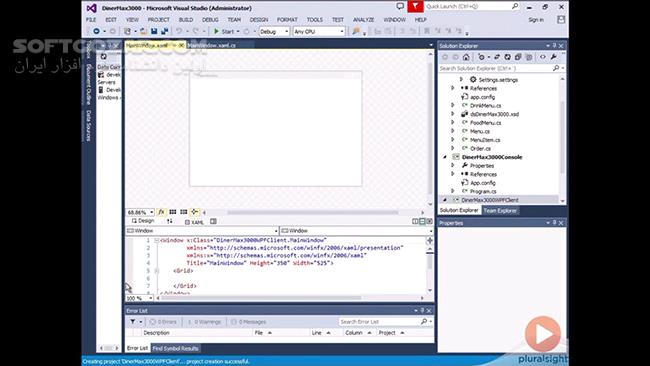Select dsDinerMax3000.xsd in Solution Explorer

click(494, 114)
